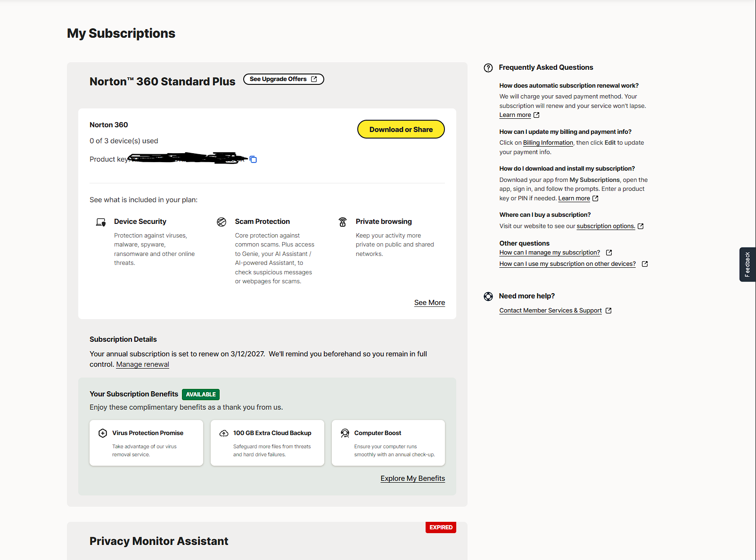Click the green AVAILABLE badge

coord(201,395)
